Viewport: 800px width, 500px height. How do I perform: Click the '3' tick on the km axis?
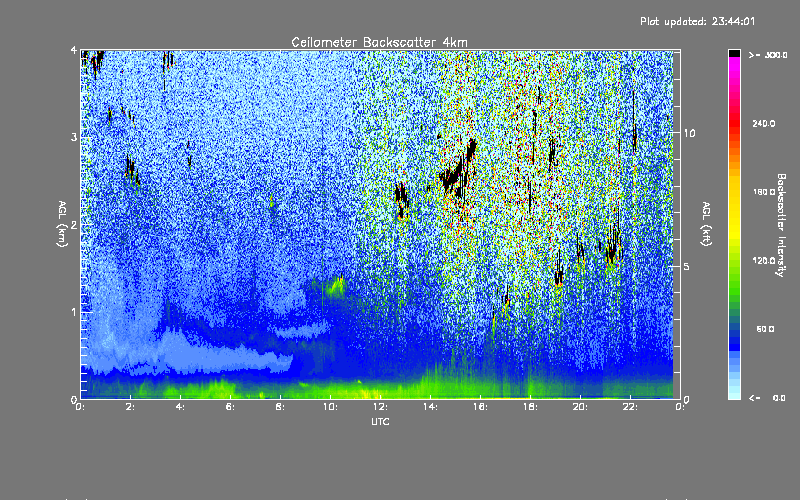click(x=74, y=137)
